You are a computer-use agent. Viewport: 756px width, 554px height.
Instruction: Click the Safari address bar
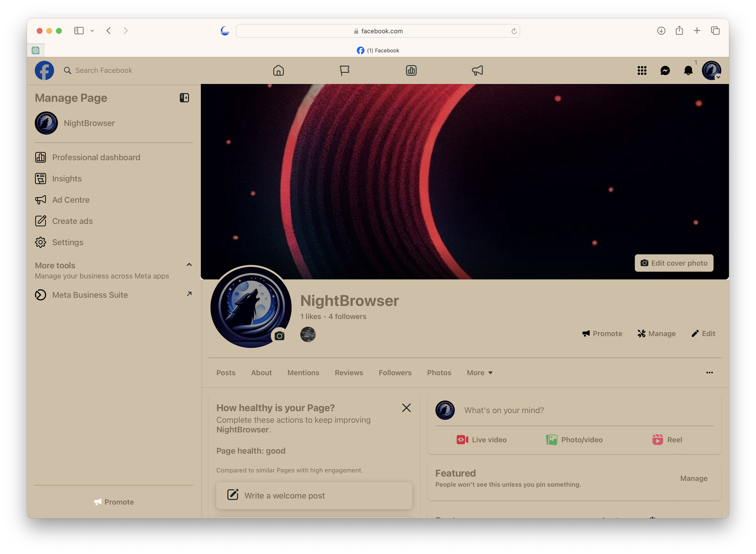(x=378, y=31)
